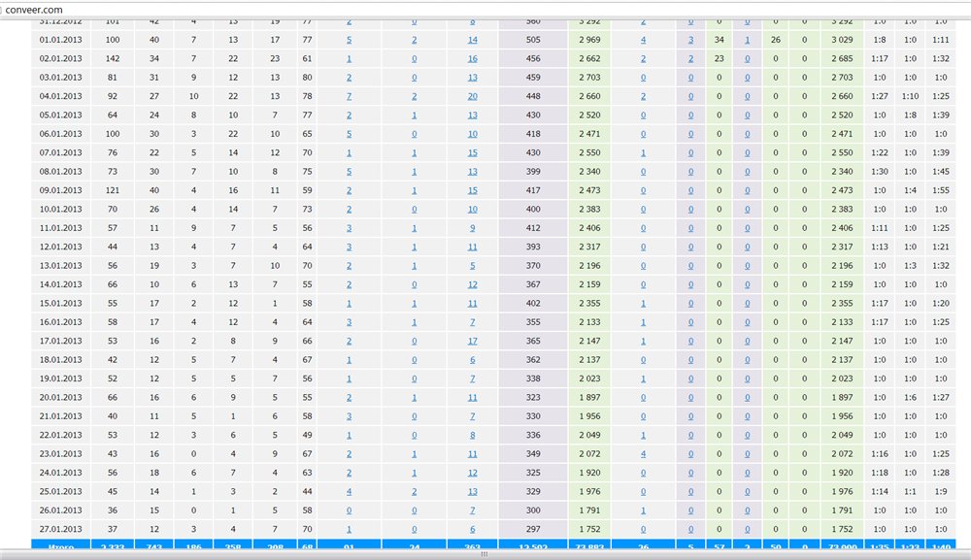Open the 13 link in the 25.01.2013 row
The height and width of the screenshot is (560, 971).
pos(473,491)
